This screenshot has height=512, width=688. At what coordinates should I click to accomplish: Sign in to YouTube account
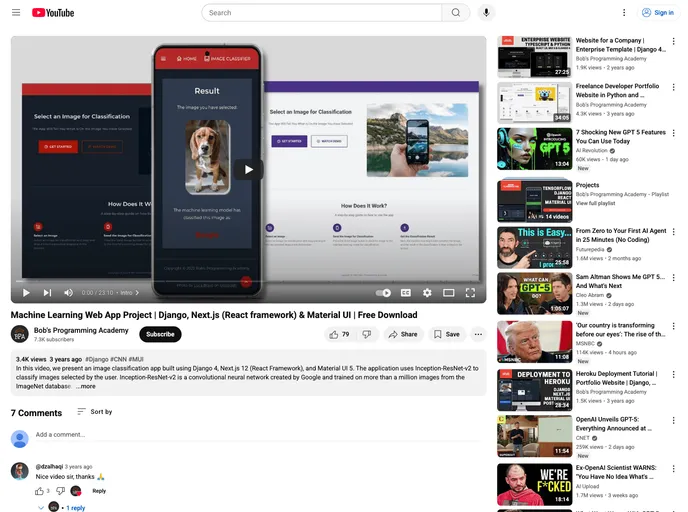(658, 13)
